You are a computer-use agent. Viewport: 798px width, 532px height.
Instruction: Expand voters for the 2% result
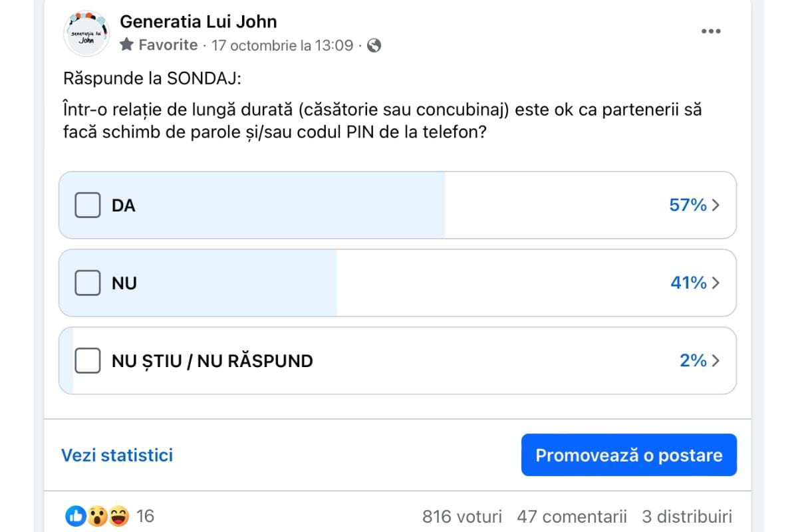pos(700,360)
